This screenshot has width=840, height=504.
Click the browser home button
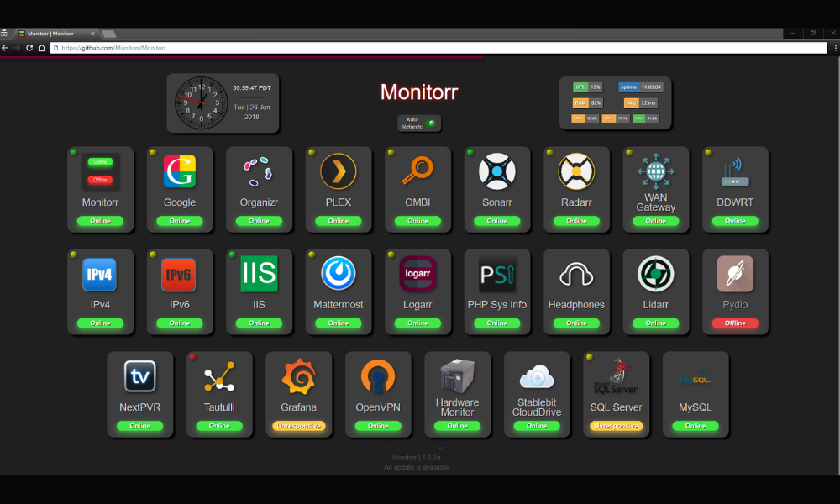click(x=42, y=48)
